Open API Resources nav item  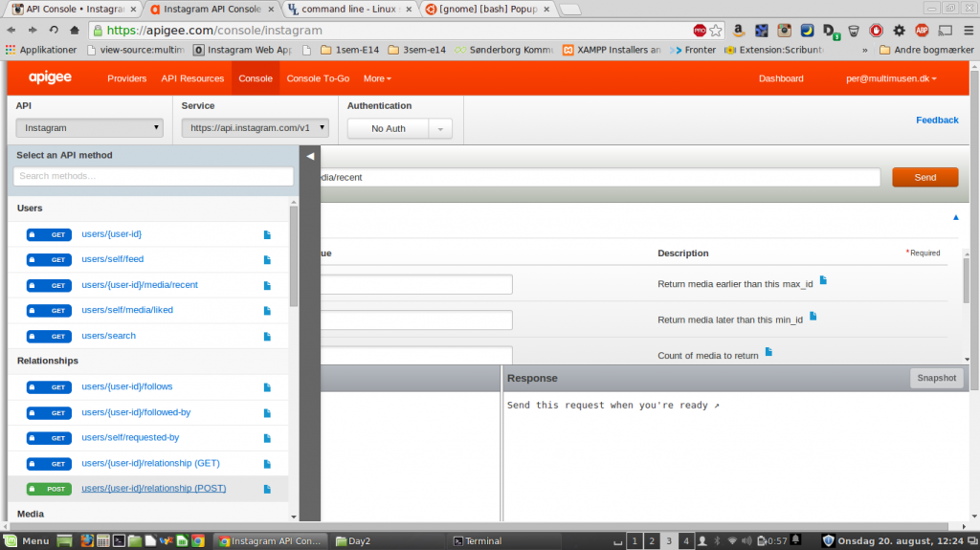coord(192,78)
